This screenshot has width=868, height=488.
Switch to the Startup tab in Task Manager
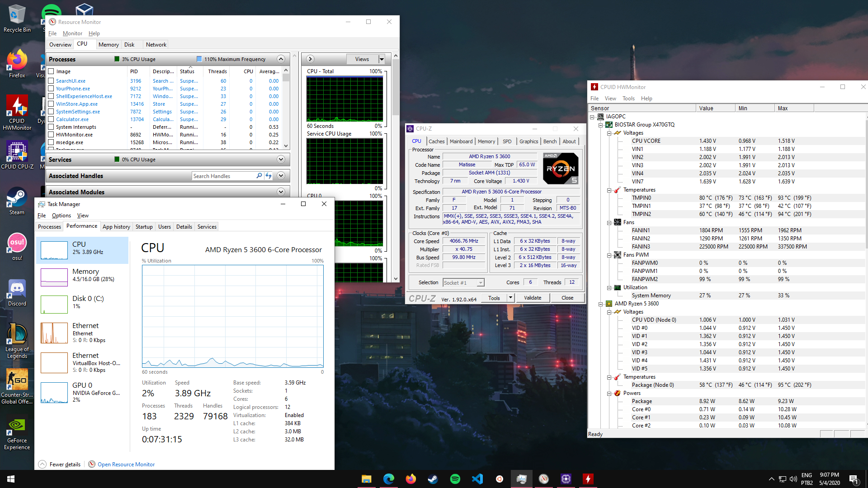pos(144,227)
